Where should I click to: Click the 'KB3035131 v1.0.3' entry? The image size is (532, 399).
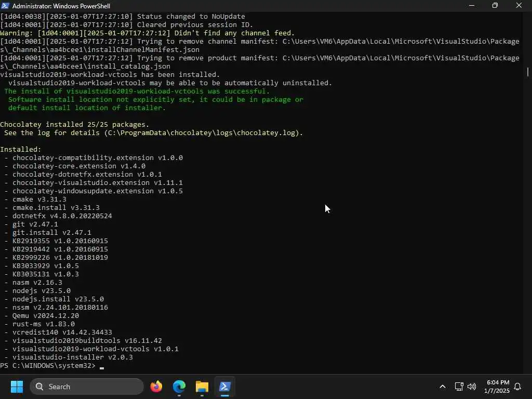[46, 274]
